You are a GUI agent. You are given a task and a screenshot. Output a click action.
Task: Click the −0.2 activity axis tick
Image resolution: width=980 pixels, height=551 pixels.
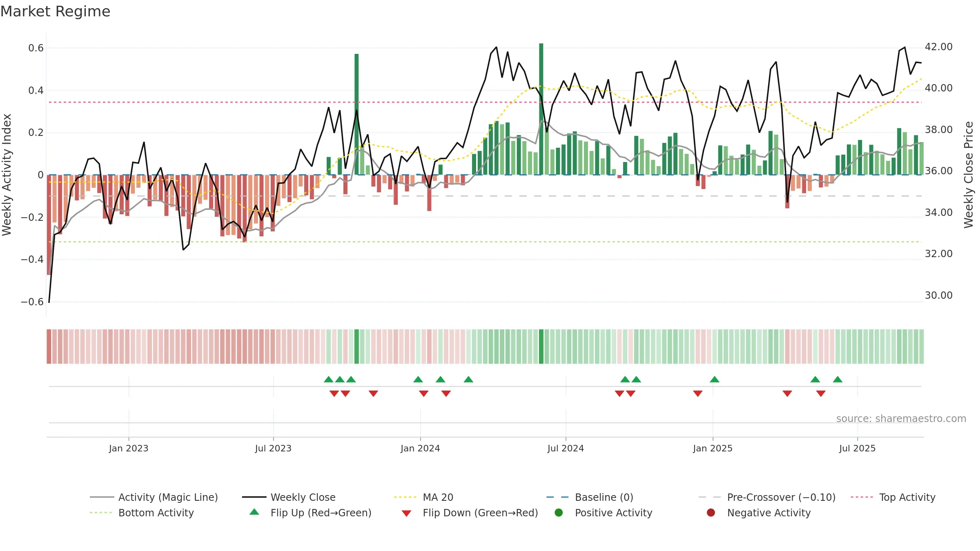coord(32,218)
